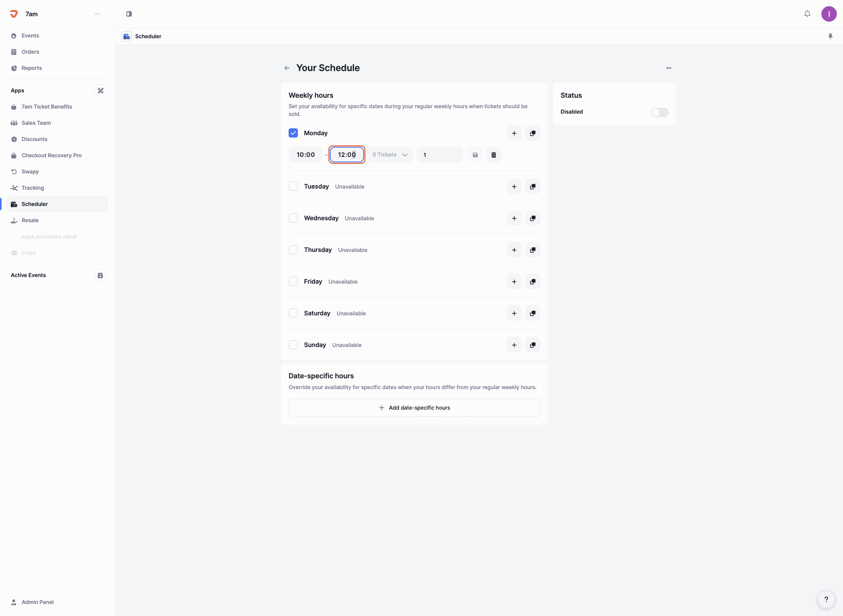This screenshot has height=616, width=843.
Task: Open the Admin Panel link
Action: [x=37, y=602]
